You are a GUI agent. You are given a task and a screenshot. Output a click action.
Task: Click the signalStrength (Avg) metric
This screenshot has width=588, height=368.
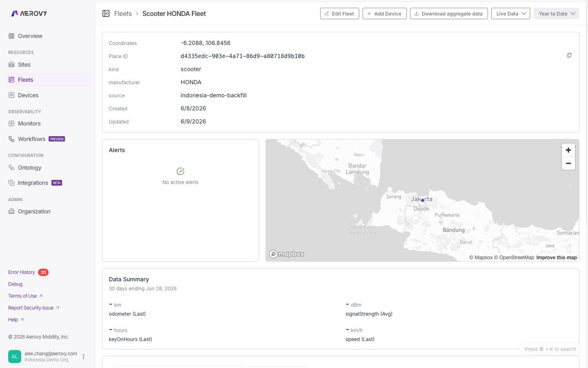point(369,314)
